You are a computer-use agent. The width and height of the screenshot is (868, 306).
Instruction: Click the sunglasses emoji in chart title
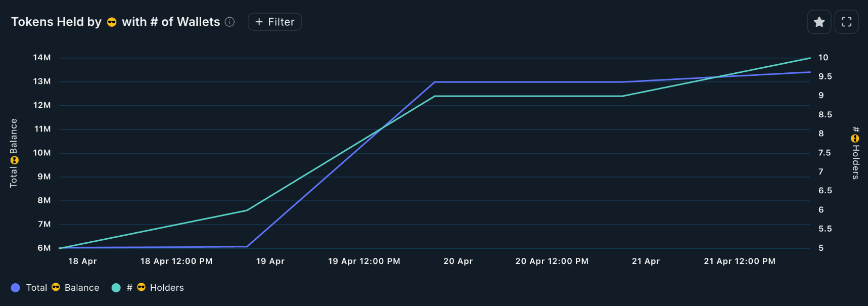[x=112, y=22]
